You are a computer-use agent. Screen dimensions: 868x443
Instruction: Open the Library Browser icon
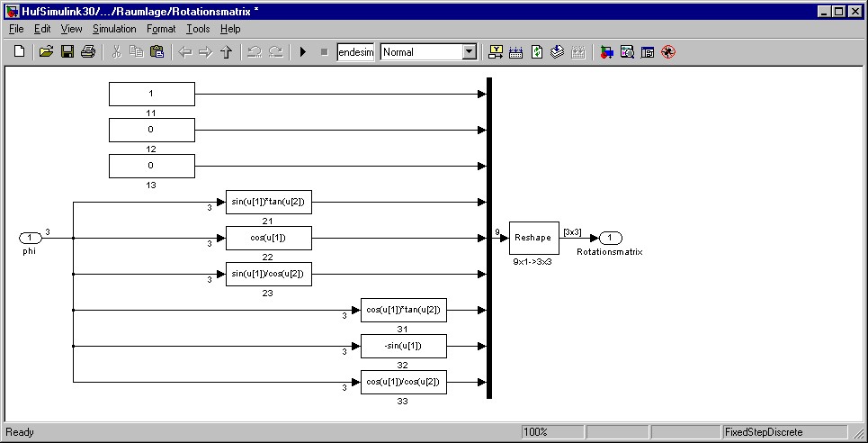607,52
